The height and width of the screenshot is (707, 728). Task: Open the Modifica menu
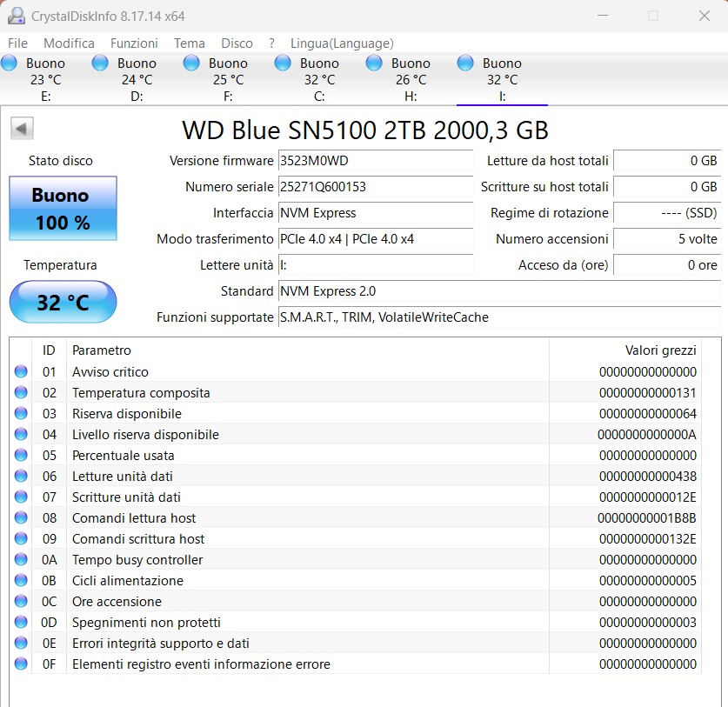[x=69, y=43]
